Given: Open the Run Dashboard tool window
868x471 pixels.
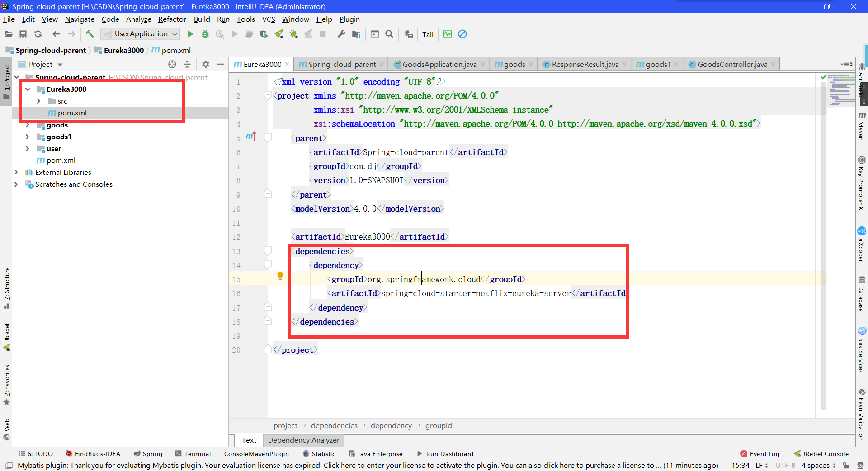Looking at the screenshot, I should coord(445,454).
